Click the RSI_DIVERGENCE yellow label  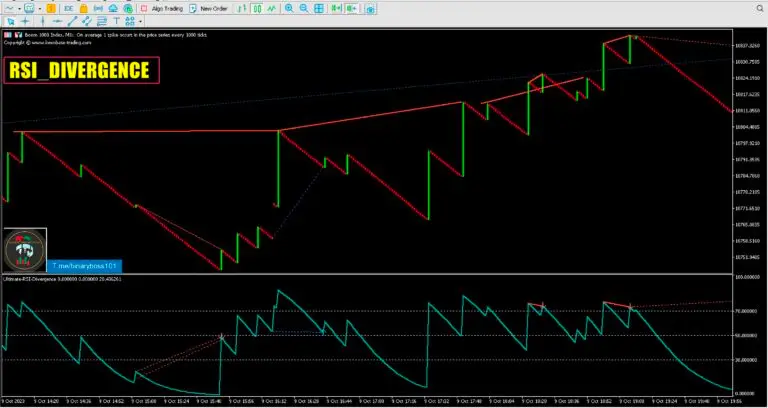pyautogui.click(x=80, y=70)
